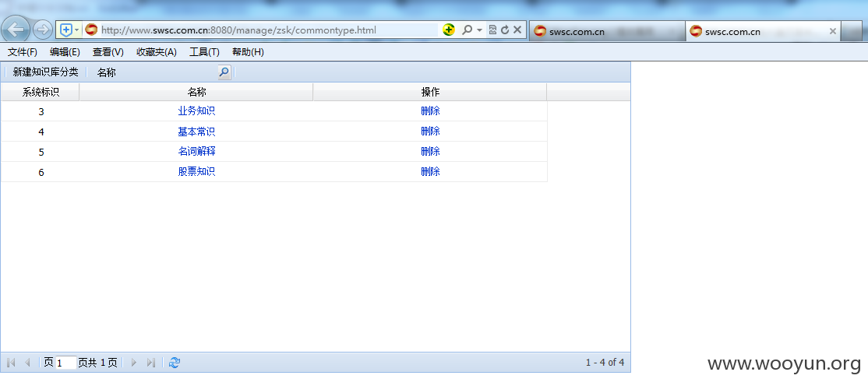Viewport: 868px width, 386px height.
Task: Click 删除 for the 股票知识 row
Action: coord(430,172)
